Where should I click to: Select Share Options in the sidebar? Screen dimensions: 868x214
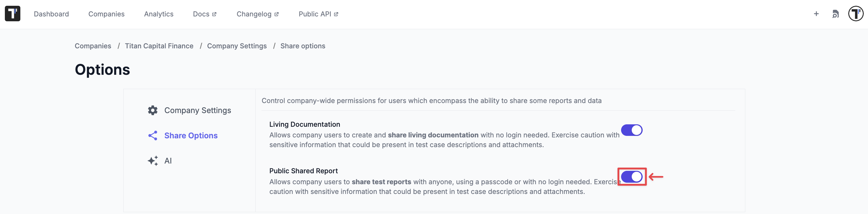191,135
